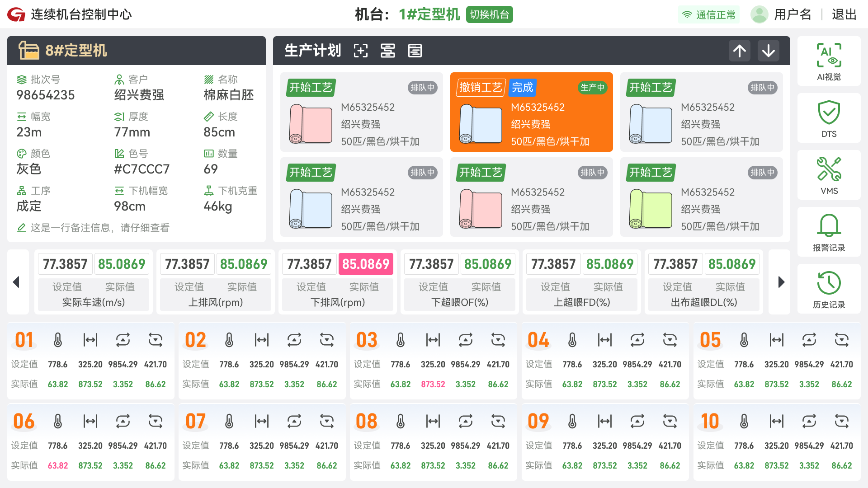Click zone number 05
Image resolution: width=868 pixels, height=488 pixels.
710,340
